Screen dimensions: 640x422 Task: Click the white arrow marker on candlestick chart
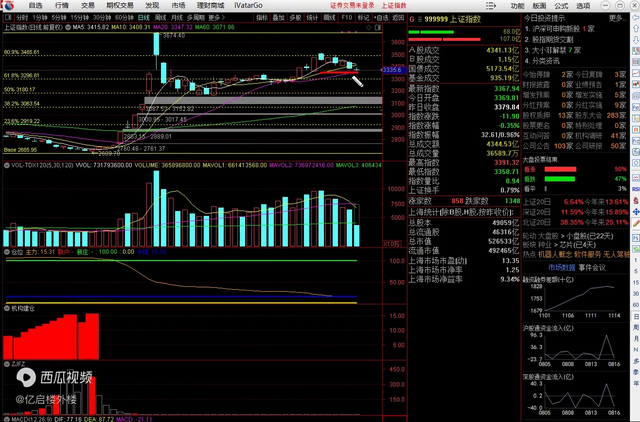tap(357, 80)
